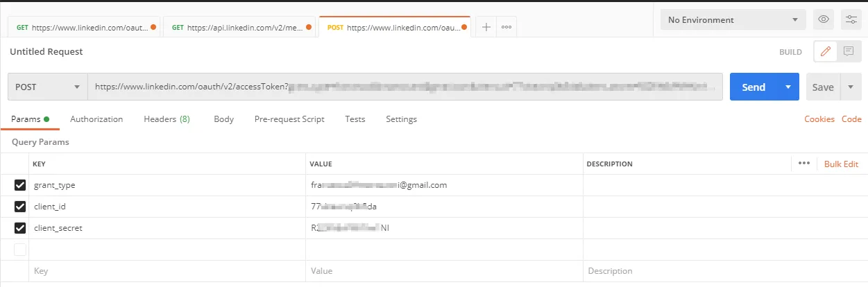Screen dimensions: 868x287
Task: Tick the checkbox of the empty parameter row
Action: coord(20,250)
